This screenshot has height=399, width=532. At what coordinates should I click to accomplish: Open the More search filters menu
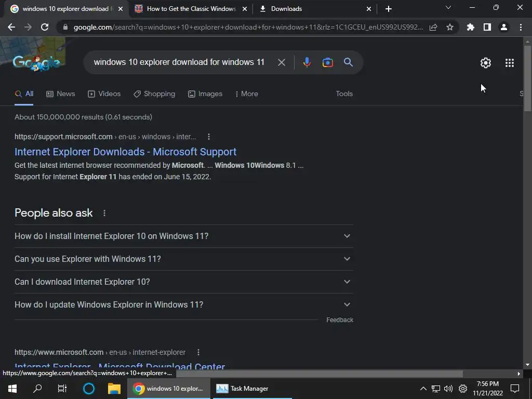[x=247, y=94]
